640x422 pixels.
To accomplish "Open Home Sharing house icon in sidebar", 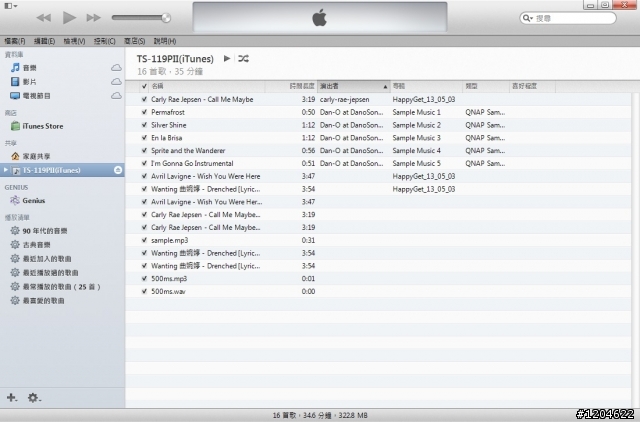I will tap(15, 156).
